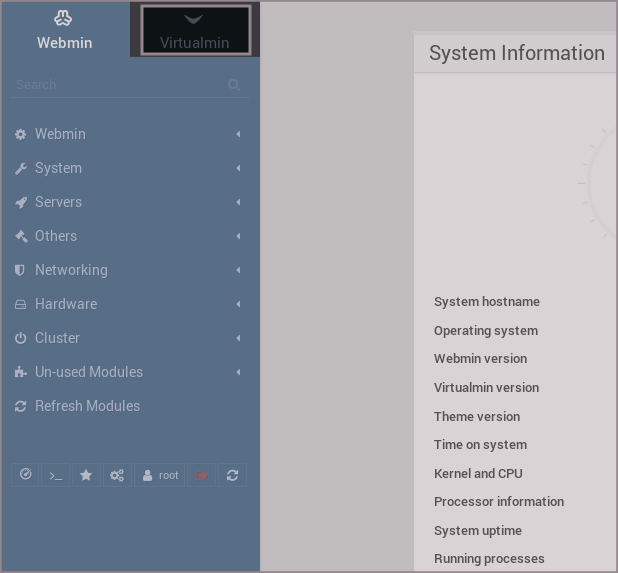The width and height of the screenshot is (618, 573).
Task: Open the Cluster menu category
Action: [x=130, y=338]
